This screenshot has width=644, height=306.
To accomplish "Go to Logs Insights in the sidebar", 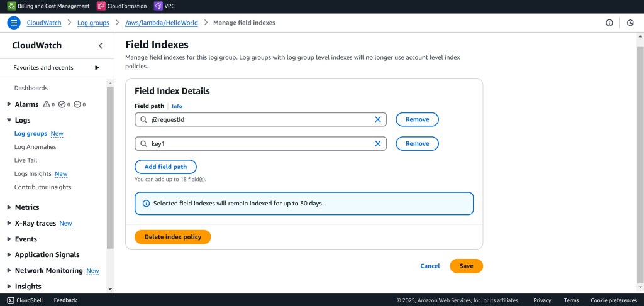I will pos(33,174).
